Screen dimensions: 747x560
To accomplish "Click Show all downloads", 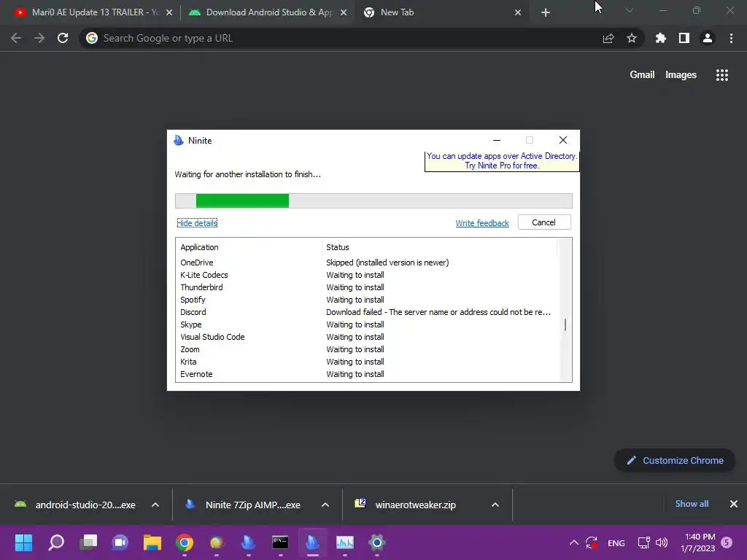I will coord(692,504).
